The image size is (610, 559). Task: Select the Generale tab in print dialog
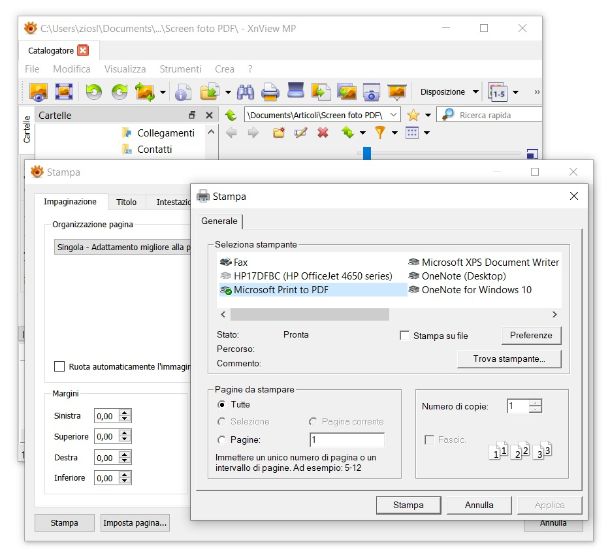pos(219,221)
